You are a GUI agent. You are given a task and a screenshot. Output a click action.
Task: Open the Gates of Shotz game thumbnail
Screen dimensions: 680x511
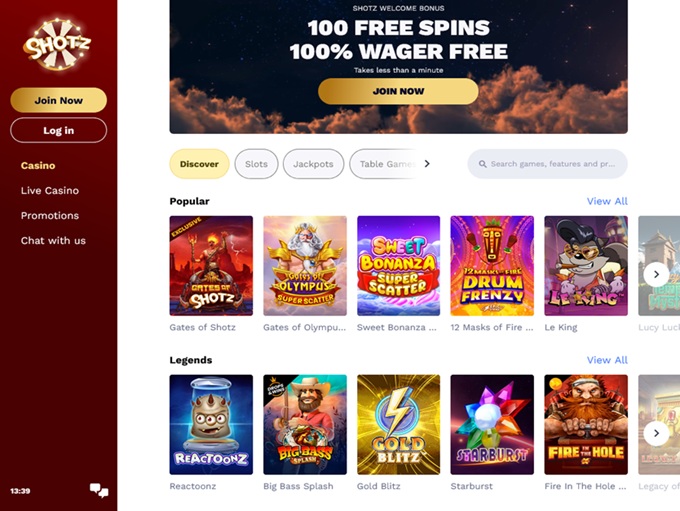211,265
